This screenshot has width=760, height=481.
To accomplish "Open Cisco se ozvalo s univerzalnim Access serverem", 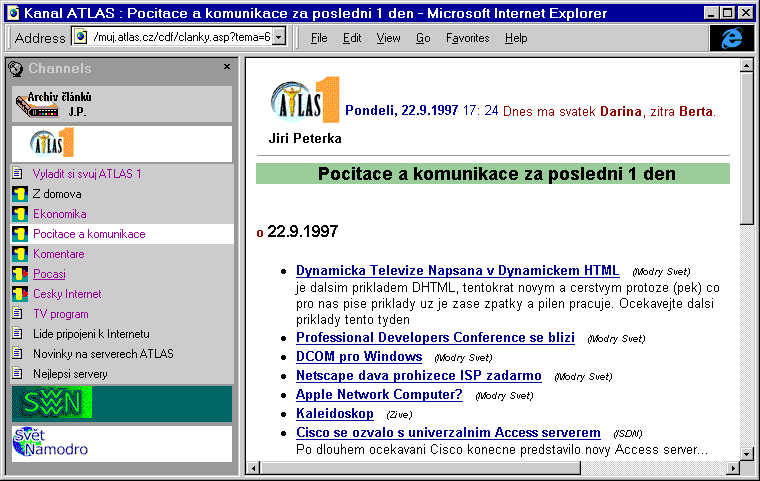I will coord(448,432).
